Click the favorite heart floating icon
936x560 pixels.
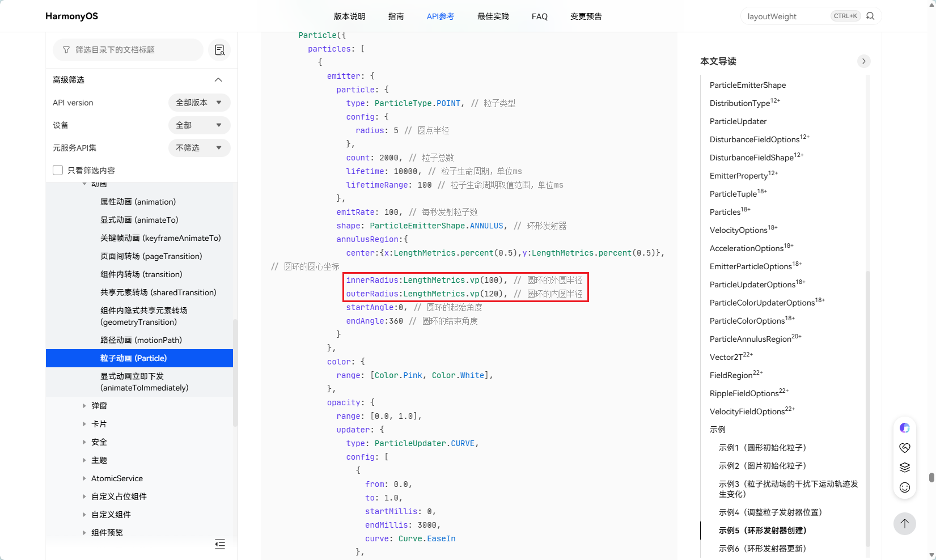[905, 448]
